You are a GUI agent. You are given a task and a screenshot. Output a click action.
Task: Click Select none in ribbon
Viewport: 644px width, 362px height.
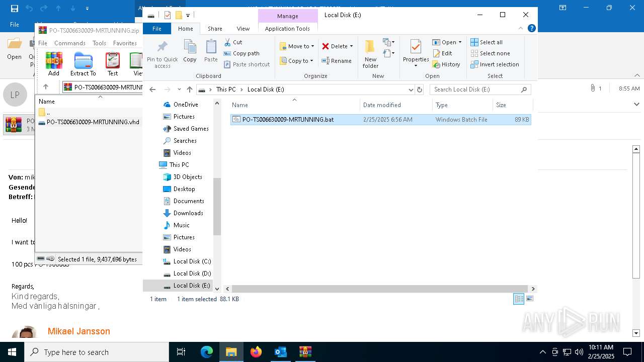(x=490, y=53)
